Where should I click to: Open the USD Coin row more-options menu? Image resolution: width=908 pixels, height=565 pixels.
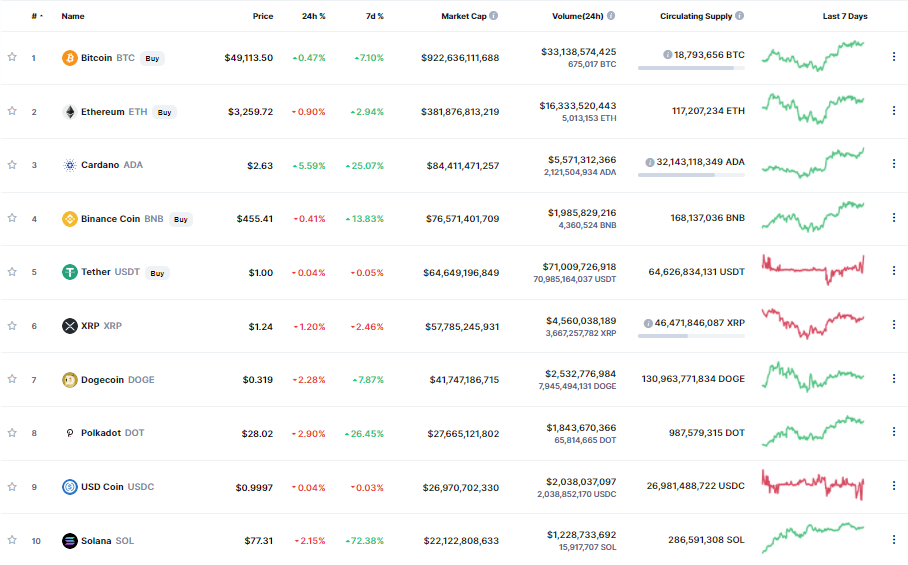[894, 486]
